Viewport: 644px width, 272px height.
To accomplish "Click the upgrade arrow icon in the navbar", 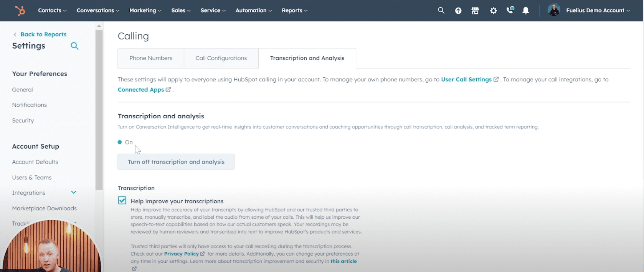I will tap(458, 10).
